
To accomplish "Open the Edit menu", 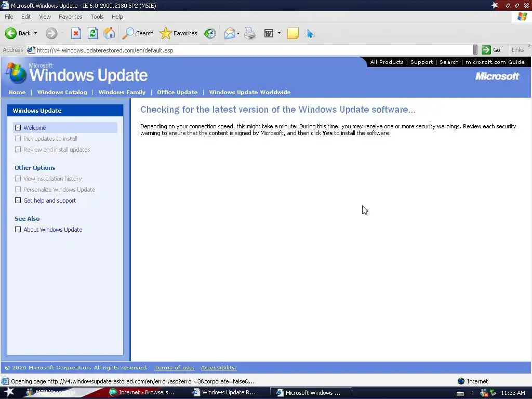I will tap(26, 17).
